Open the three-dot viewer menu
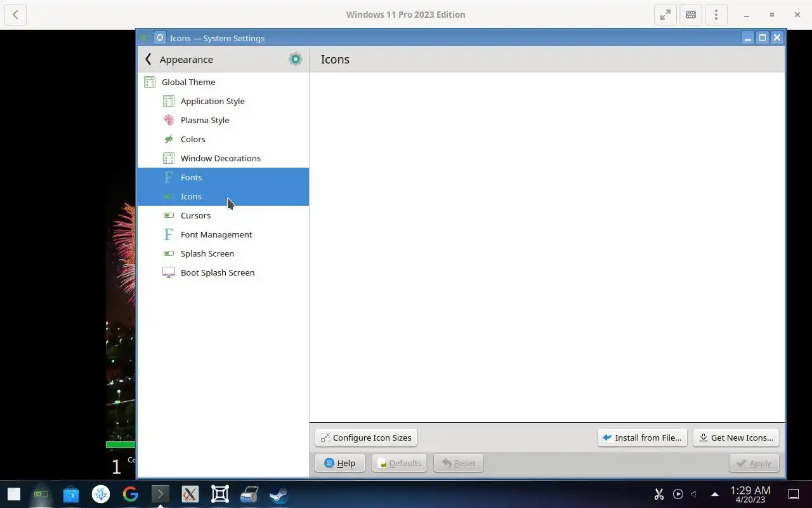 tap(716, 15)
